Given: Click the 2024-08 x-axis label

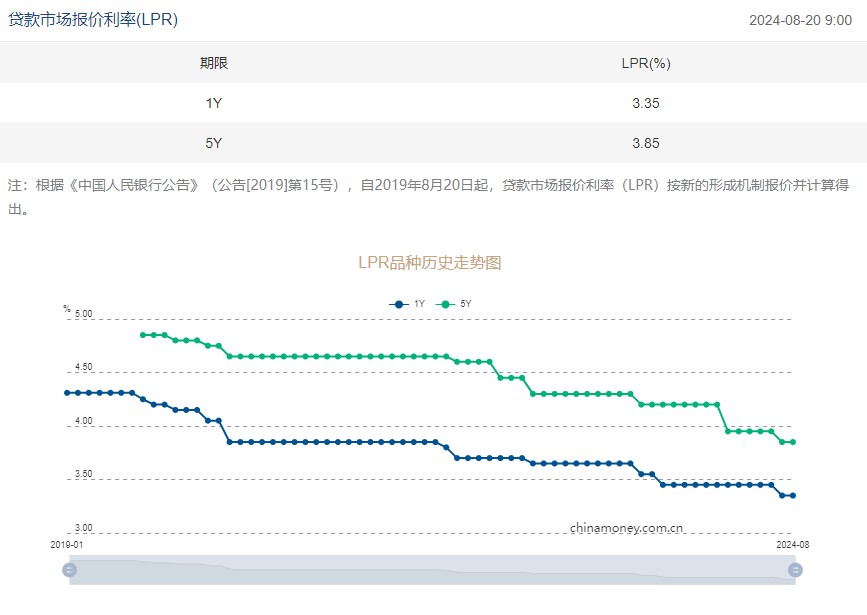Looking at the screenshot, I should coord(794,544).
